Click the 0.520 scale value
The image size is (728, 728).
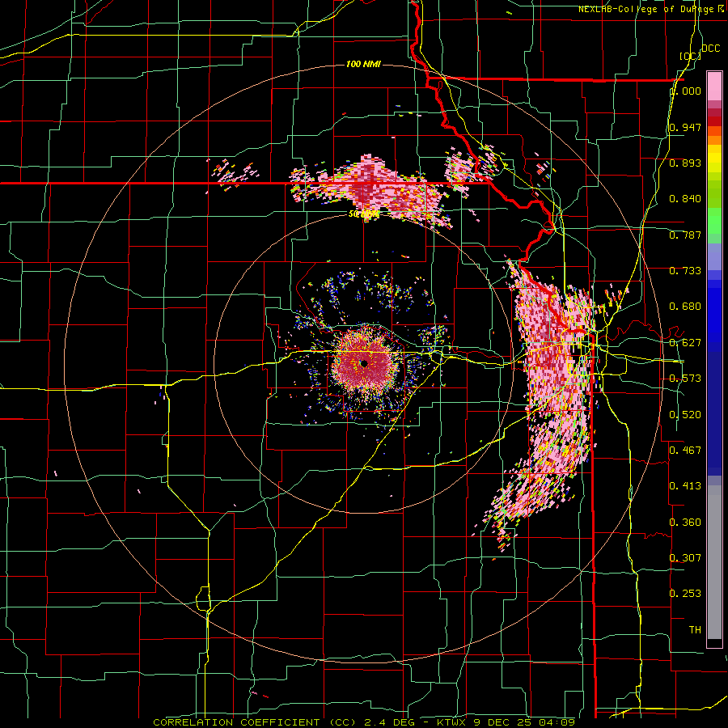point(685,415)
